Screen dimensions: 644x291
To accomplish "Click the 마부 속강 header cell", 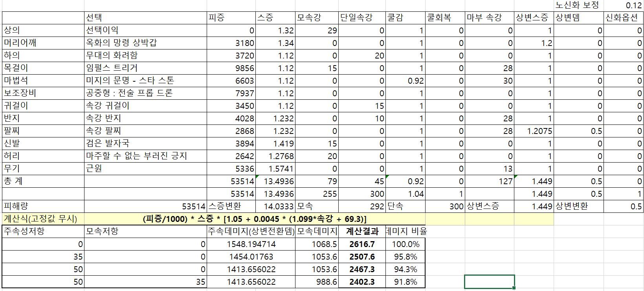I will (x=489, y=18).
